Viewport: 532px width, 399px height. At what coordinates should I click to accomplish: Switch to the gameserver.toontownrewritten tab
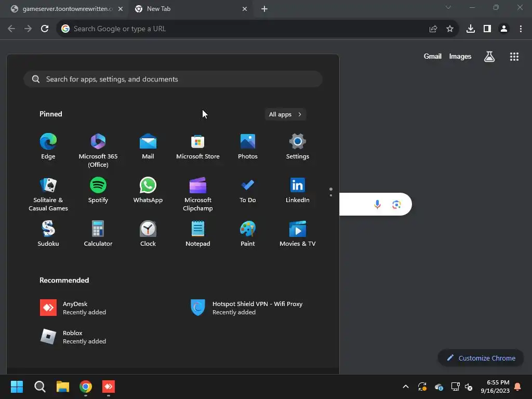tap(64, 9)
